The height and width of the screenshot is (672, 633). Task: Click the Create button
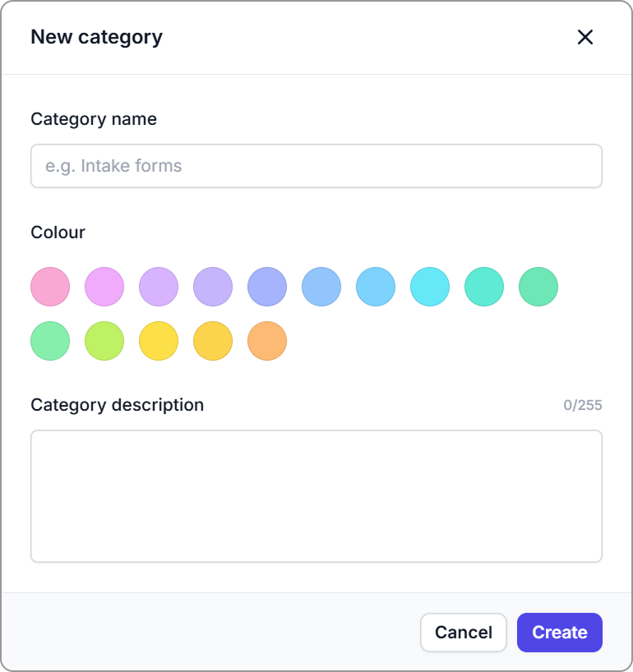(559, 633)
